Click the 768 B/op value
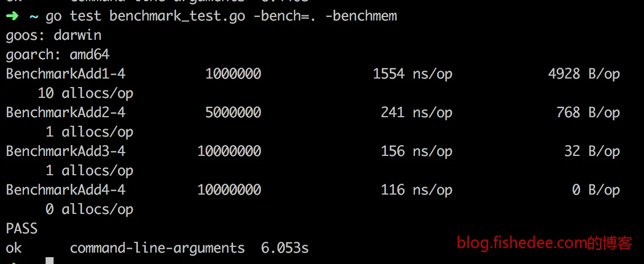Screen dimensions: 644x264 coord(588,113)
